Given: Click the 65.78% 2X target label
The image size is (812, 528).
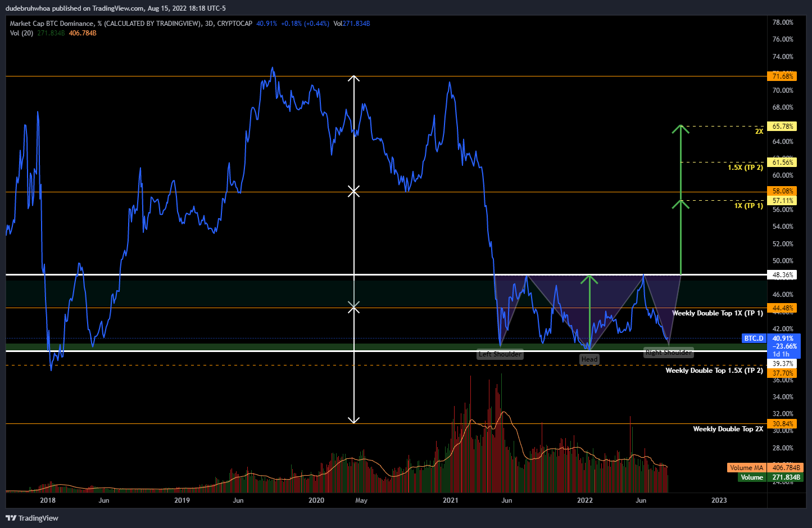Looking at the screenshot, I should click(783, 127).
